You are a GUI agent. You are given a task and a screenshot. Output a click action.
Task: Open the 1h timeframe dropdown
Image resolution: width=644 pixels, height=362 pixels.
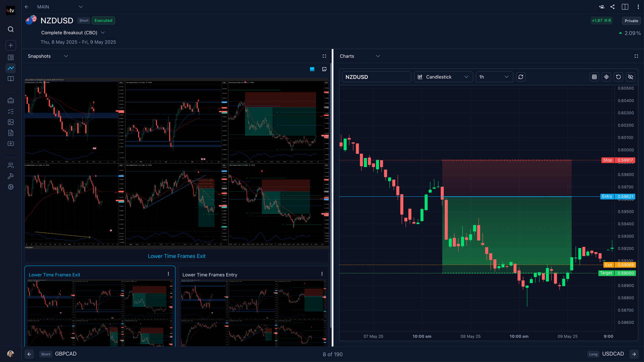494,77
